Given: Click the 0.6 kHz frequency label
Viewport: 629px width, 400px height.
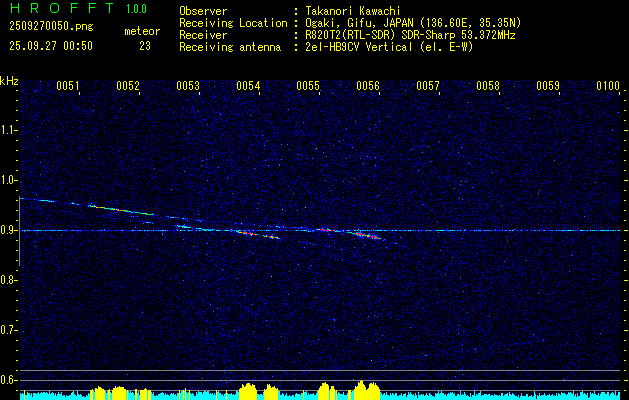Looking at the screenshot, I should point(8,380).
